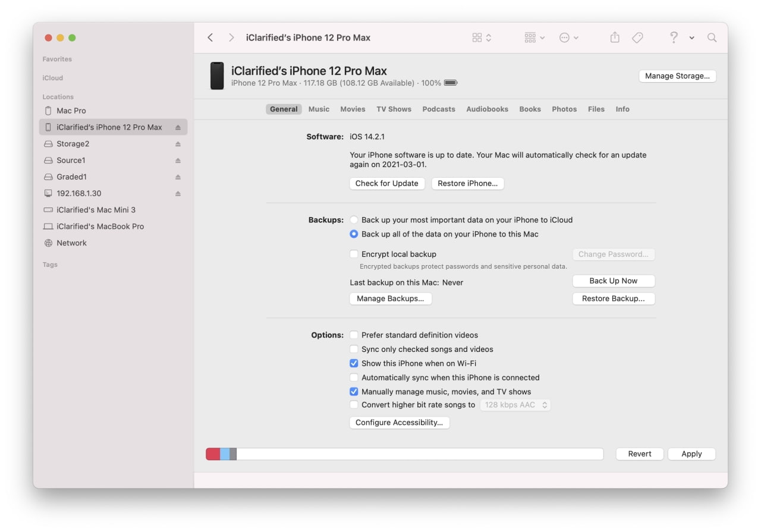The image size is (761, 532).
Task: Uncheck Manually manage music, movies, TV shows
Action: pyautogui.click(x=354, y=392)
